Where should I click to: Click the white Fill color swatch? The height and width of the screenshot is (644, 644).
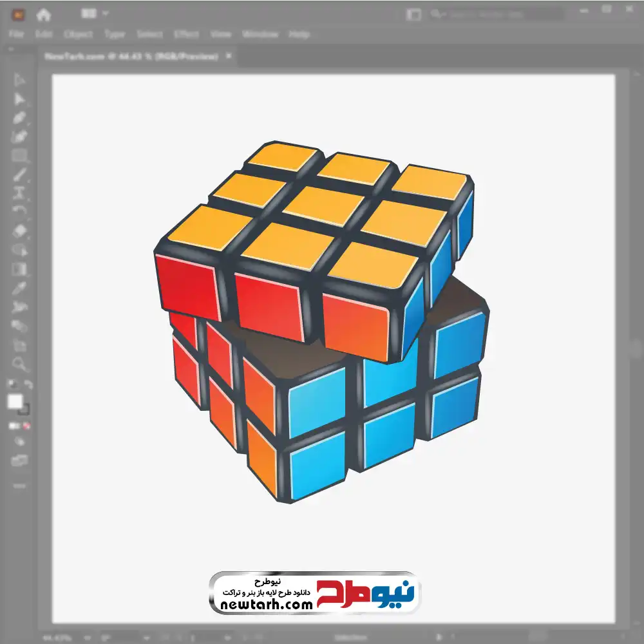[15, 402]
